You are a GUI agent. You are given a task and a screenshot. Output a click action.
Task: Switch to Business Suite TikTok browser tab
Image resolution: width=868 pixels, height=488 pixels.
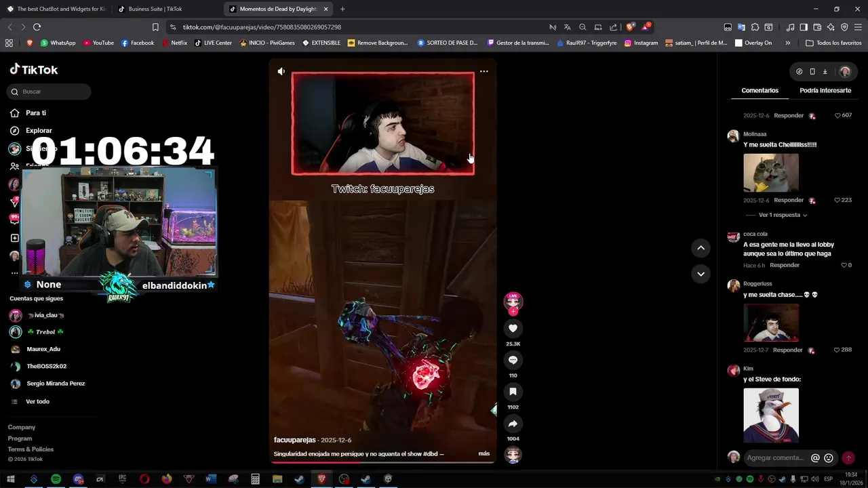(x=155, y=9)
